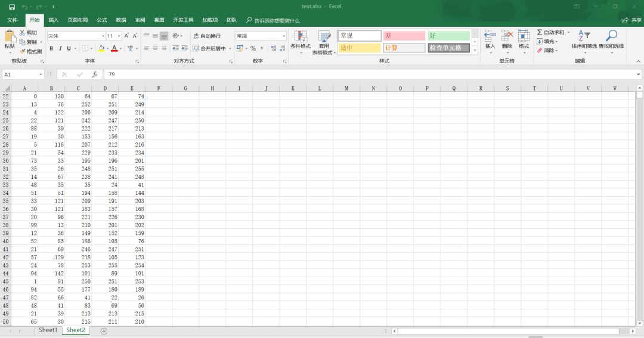Apply the green 好 (Good) cell style
This screenshot has height=338, width=644.
coord(449,36)
